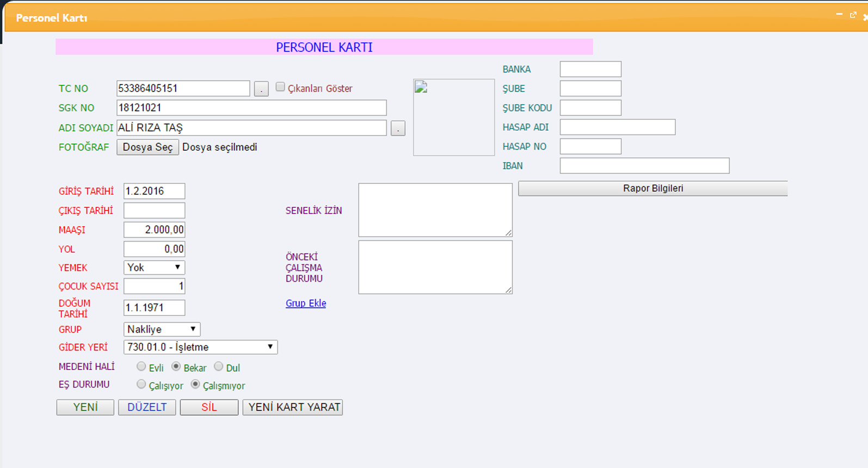Click the Dosya seçilmedi text
Viewport: 868px width, 468px height.
click(x=220, y=147)
